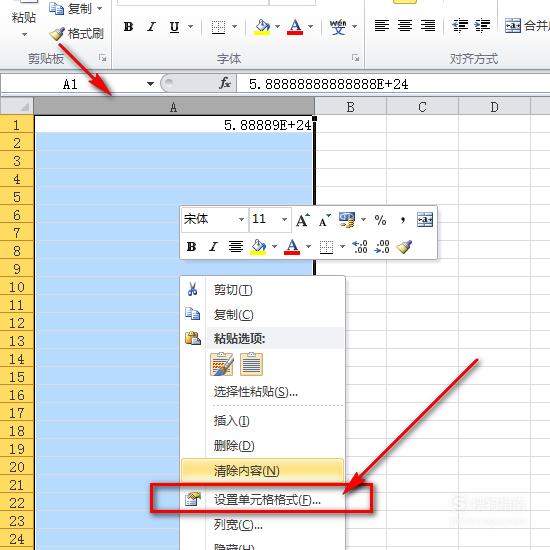Click Underline in the ribbon Font group
Viewport: 550px width, 550px height.
(174, 27)
